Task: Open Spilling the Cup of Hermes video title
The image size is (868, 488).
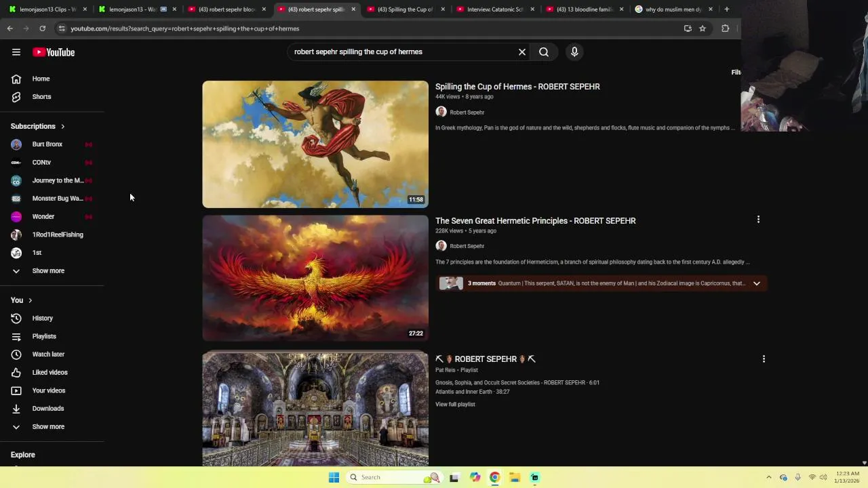Action: coord(517,87)
